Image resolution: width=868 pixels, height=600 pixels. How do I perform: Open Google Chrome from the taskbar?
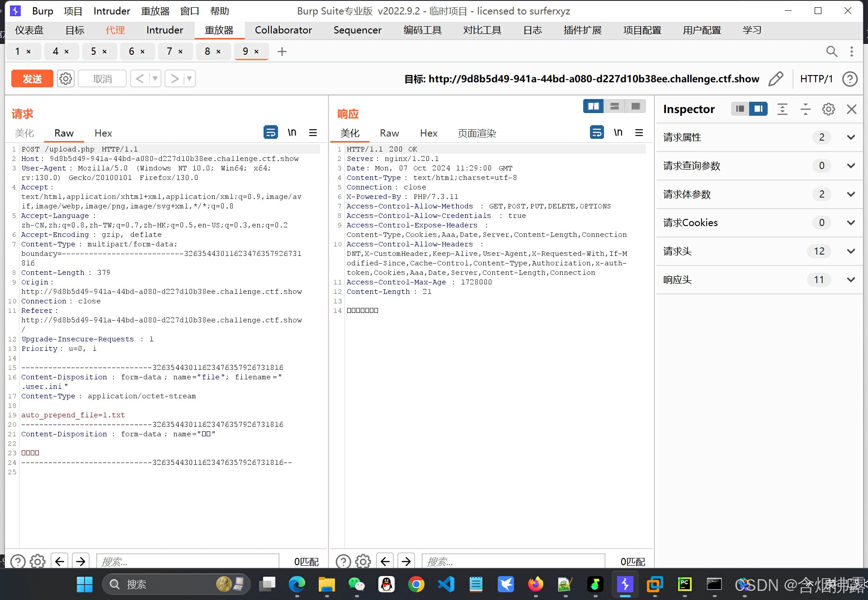pyautogui.click(x=416, y=585)
